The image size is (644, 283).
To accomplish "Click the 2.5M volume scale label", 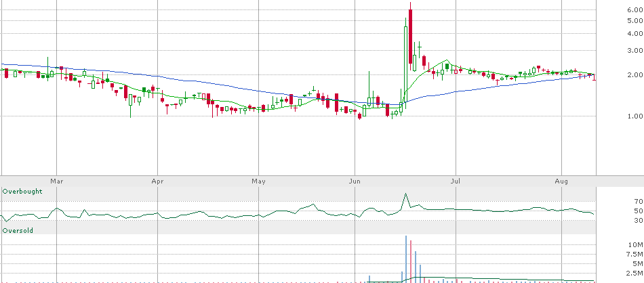I will pos(635,273).
